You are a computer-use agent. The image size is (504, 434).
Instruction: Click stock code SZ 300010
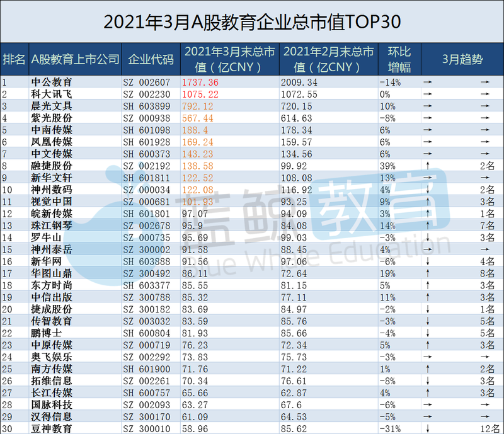tap(147, 429)
